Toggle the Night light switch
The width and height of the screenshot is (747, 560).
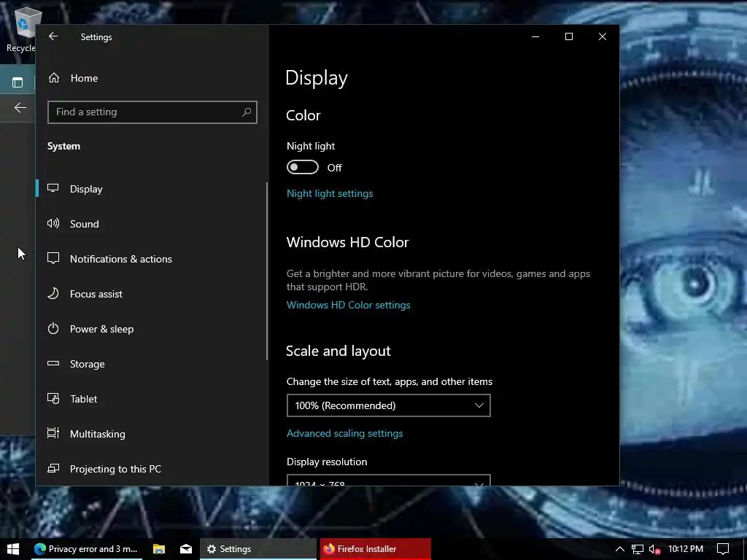tap(303, 167)
